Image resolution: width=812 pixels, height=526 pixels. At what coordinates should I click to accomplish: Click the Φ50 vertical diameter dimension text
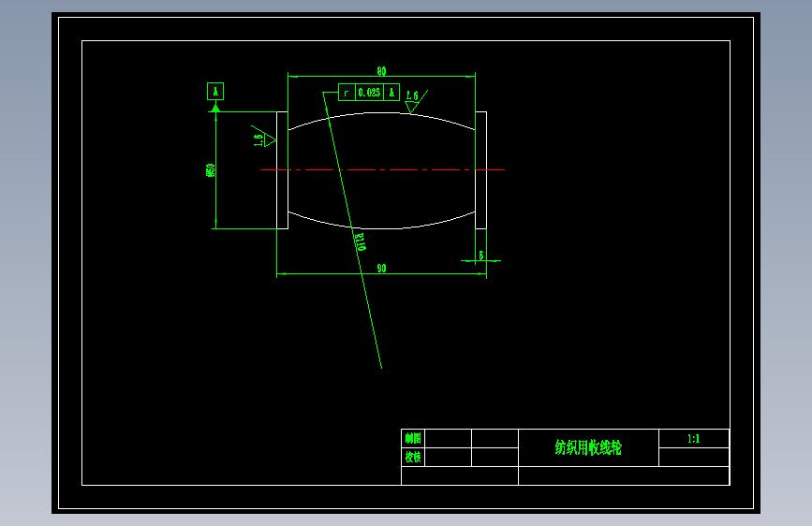click(x=210, y=170)
